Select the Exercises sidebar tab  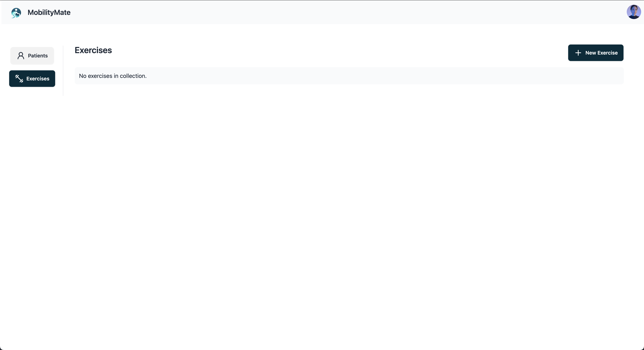pyautogui.click(x=32, y=79)
